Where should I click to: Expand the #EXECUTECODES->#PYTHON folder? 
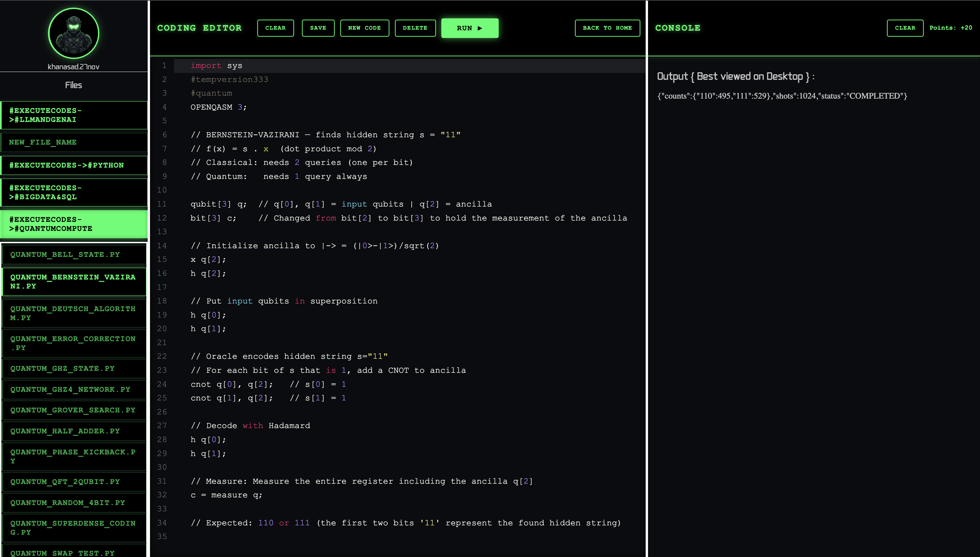[74, 165]
